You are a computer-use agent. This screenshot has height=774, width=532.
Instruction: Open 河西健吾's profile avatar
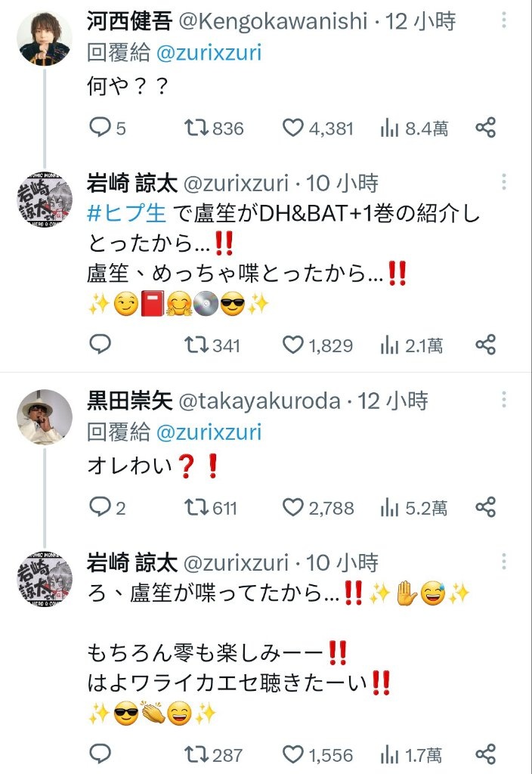pyautogui.click(x=45, y=38)
